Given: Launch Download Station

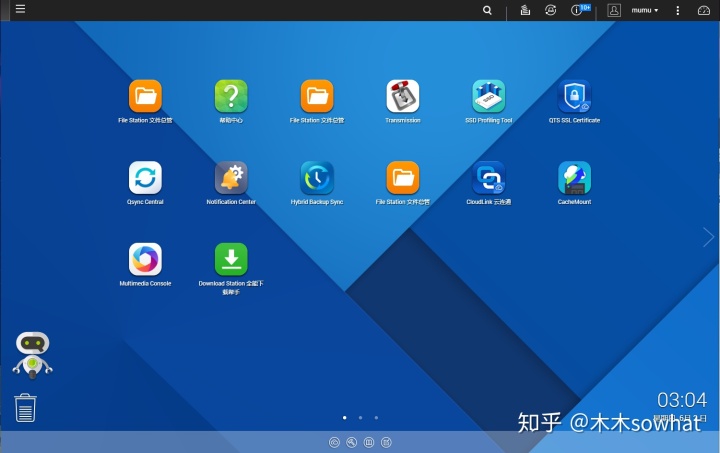Looking at the screenshot, I should [231, 259].
